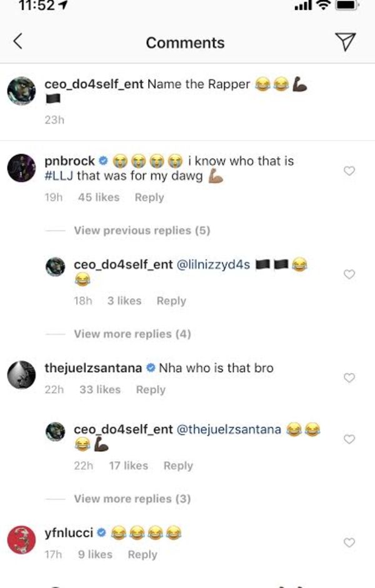Image resolution: width=375 pixels, height=588 pixels.
Task: Open the #LLJ hashtag link
Action: click(59, 177)
